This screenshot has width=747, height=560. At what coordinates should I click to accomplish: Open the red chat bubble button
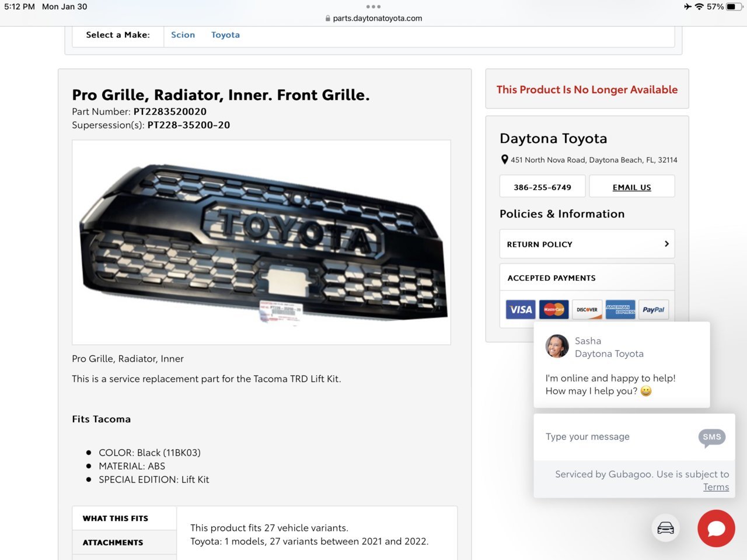pyautogui.click(x=716, y=528)
